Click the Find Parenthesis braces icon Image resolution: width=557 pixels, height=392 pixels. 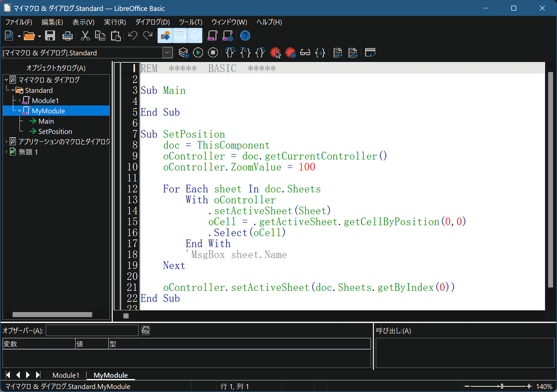320,53
